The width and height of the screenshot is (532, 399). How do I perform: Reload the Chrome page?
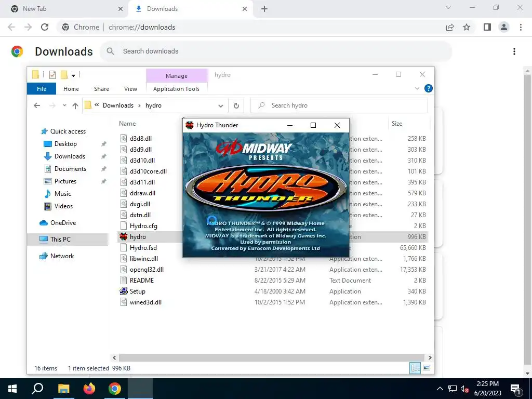(x=45, y=27)
